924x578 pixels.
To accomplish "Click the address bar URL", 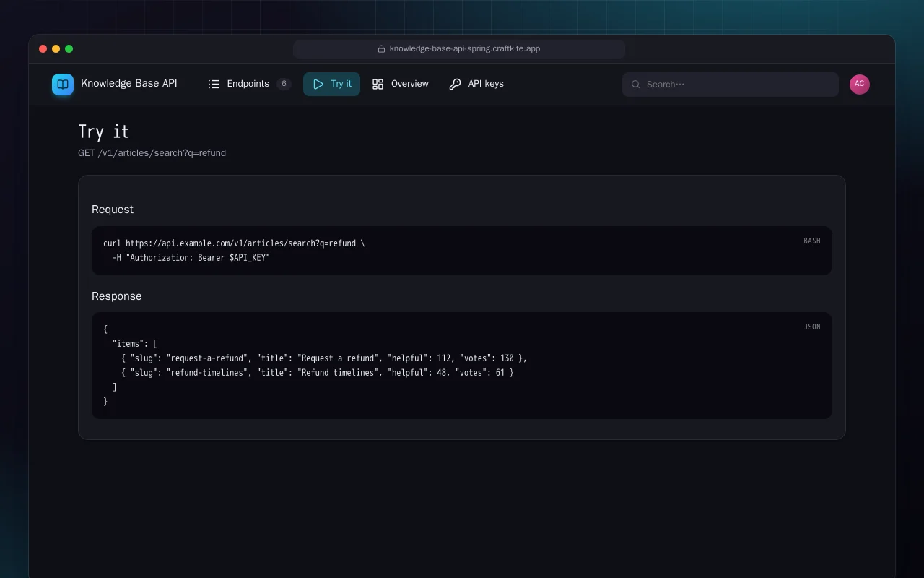I will point(465,49).
